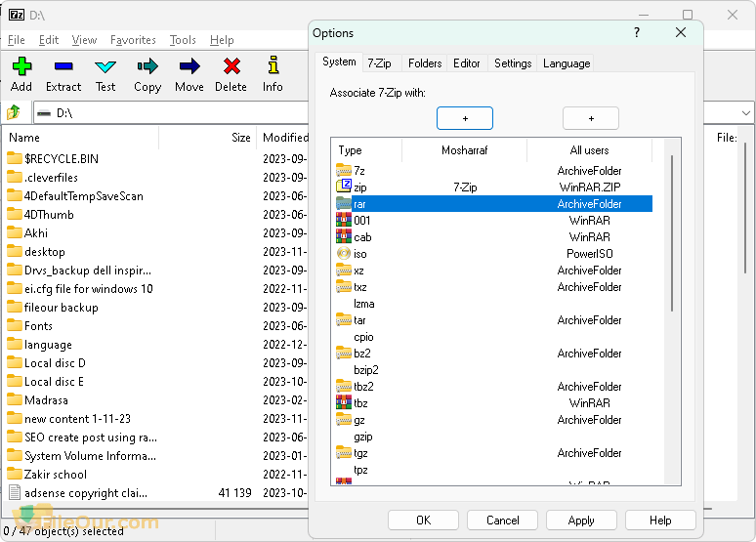Click the Help button in Options dialog
The image size is (756, 542).
click(660, 521)
